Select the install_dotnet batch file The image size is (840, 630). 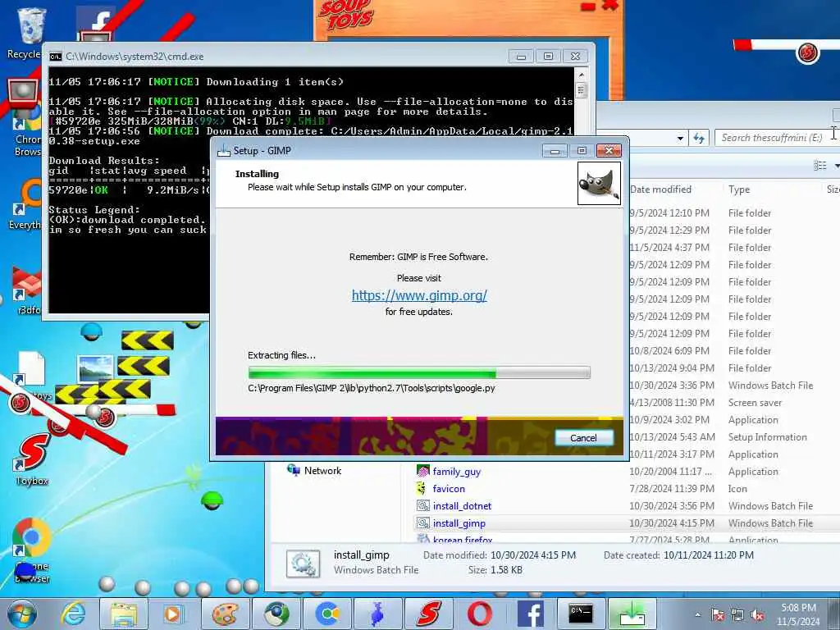click(x=462, y=505)
